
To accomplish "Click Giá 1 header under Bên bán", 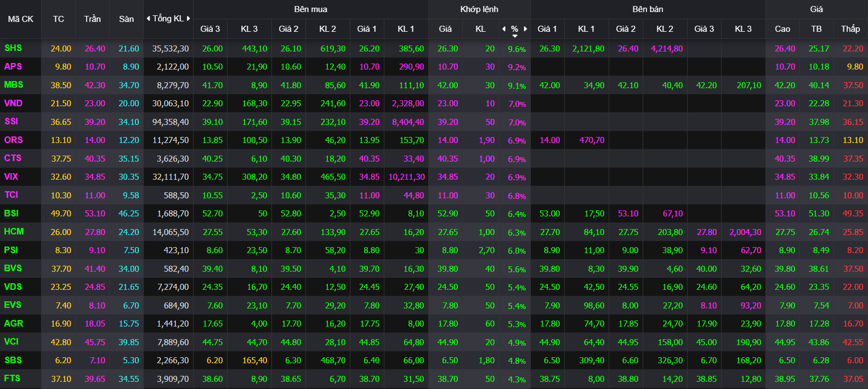I will click(x=547, y=29).
